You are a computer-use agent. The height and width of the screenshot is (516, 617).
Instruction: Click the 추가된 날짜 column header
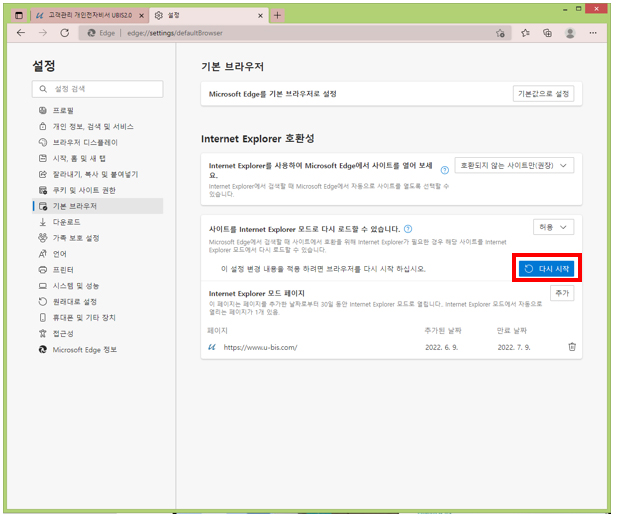tap(443, 331)
